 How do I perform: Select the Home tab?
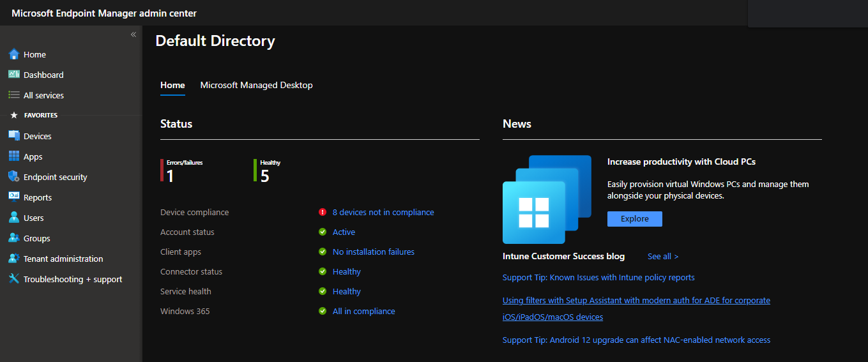pyautogui.click(x=172, y=85)
